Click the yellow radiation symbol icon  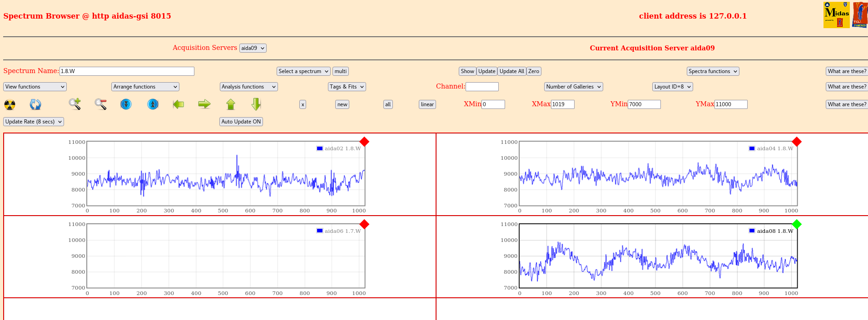tap(10, 105)
